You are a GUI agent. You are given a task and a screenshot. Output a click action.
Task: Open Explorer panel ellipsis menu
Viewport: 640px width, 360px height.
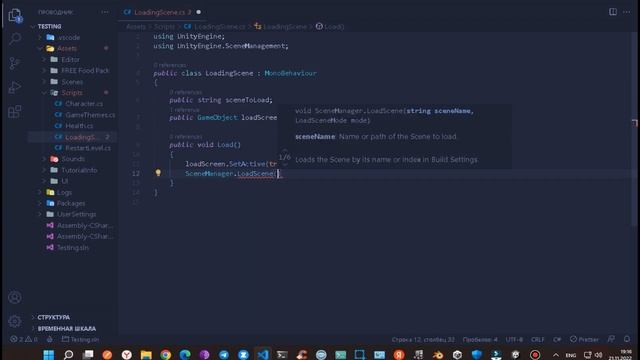(105, 12)
